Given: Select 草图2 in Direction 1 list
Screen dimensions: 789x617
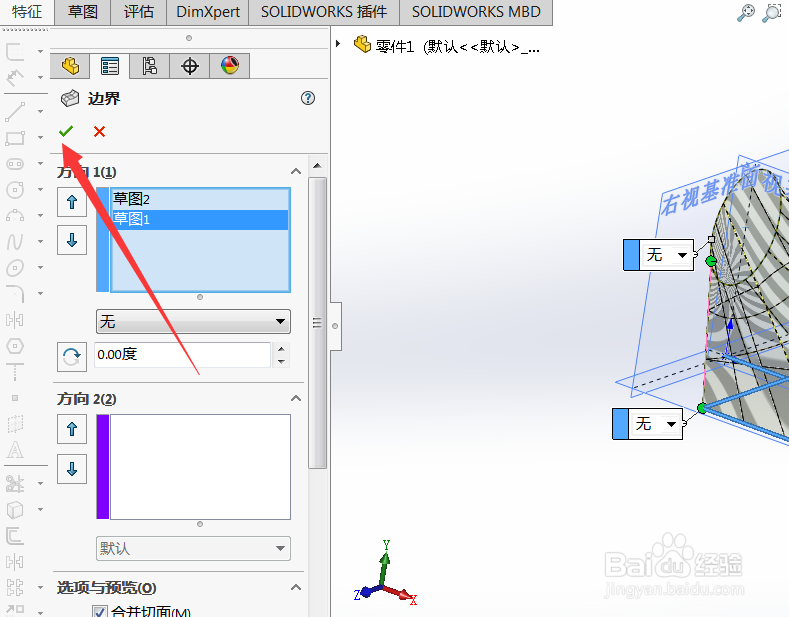Looking at the screenshot, I should pyautogui.click(x=199, y=199).
